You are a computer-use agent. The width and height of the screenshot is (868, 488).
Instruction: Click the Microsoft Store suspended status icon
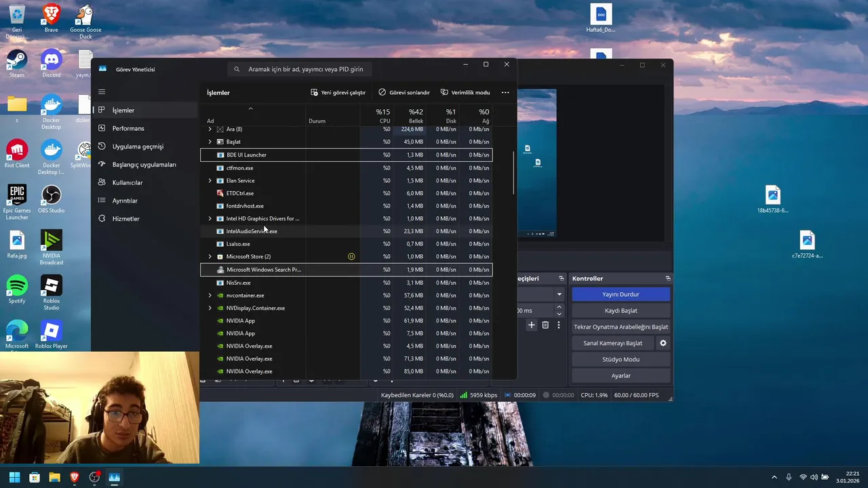(351, 257)
